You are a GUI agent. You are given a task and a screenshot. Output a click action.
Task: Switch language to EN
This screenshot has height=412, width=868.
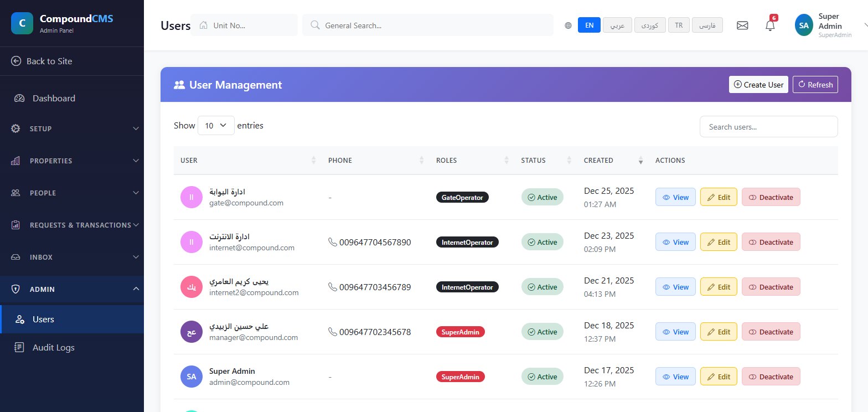tap(589, 25)
